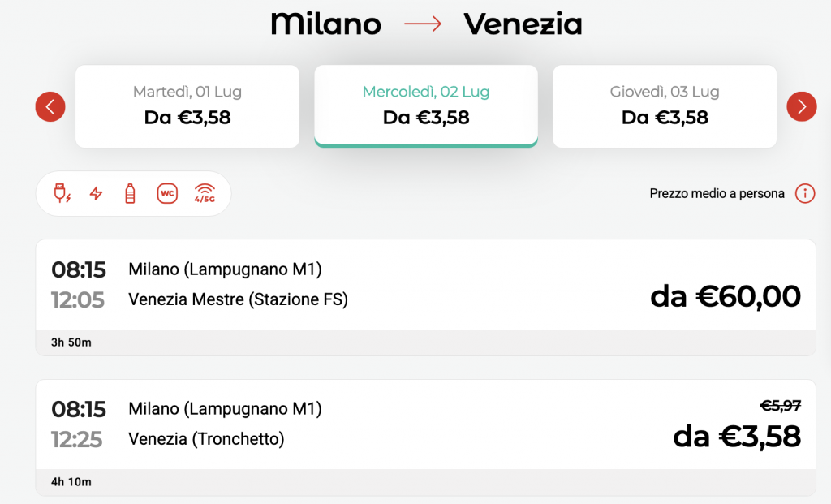Screen dimensions: 831x504
Task: Click the WC toilet icon
Action: point(167,193)
